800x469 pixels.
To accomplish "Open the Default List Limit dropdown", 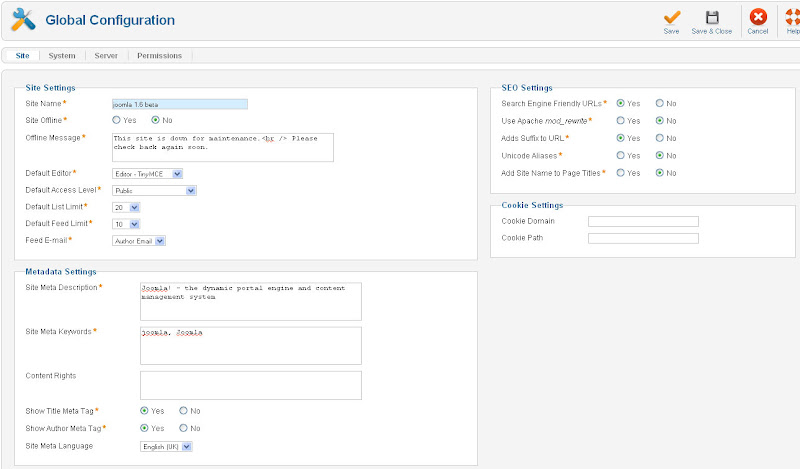I will point(126,208).
